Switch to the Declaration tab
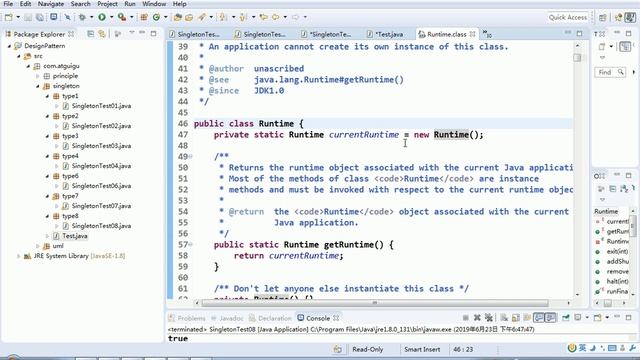The height and width of the screenshot is (360, 640). [270, 318]
